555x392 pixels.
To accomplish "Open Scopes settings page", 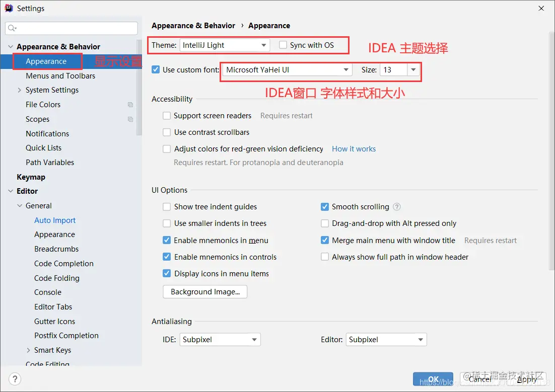I will [37, 119].
